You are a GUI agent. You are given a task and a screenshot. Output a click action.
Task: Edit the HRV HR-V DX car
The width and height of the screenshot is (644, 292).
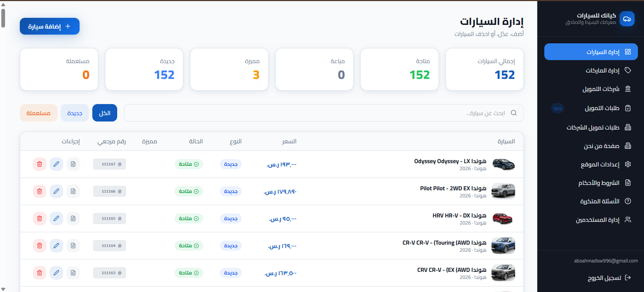[56, 218]
